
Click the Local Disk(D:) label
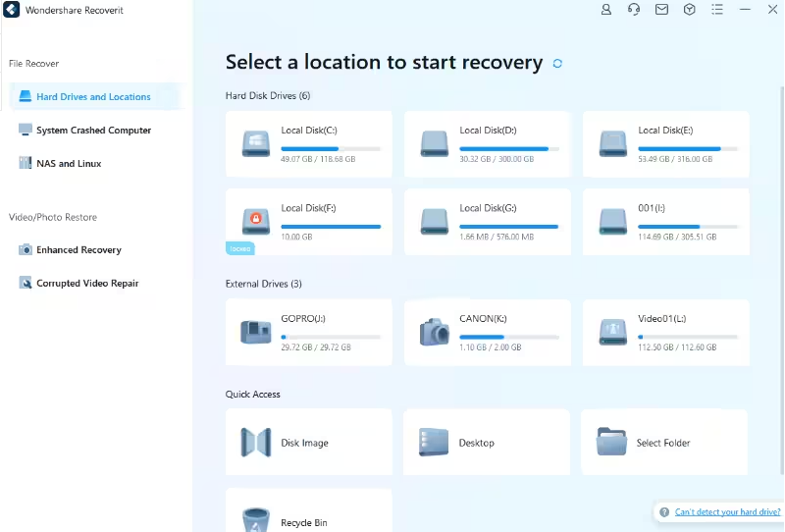click(x=488, y=131)
